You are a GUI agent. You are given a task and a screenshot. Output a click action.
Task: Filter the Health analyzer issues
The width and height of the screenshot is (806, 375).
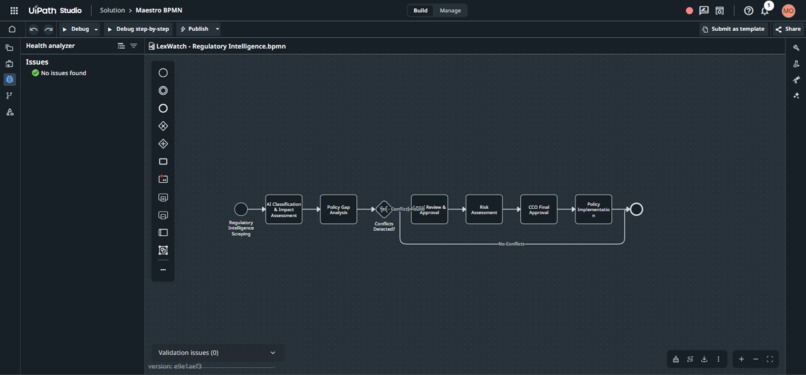[134, 46]
